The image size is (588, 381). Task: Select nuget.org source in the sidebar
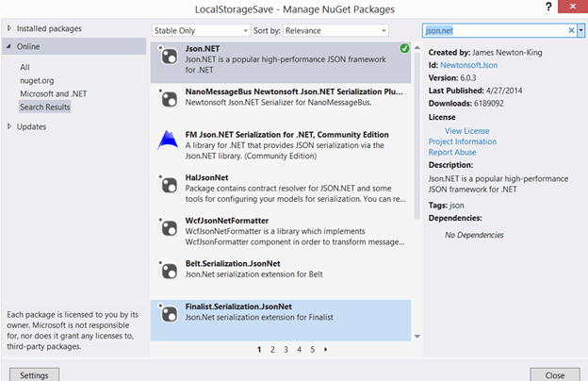[38, 80]
